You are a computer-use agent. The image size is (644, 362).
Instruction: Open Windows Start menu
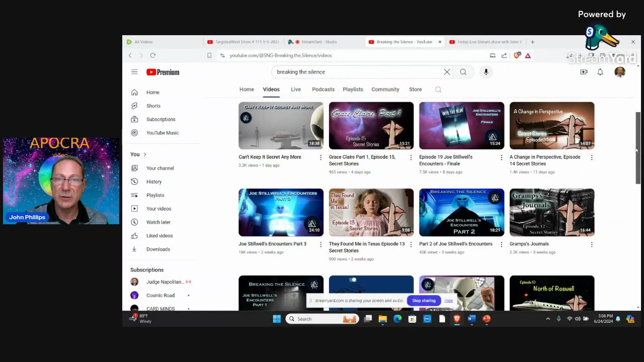tap(277, 319)
